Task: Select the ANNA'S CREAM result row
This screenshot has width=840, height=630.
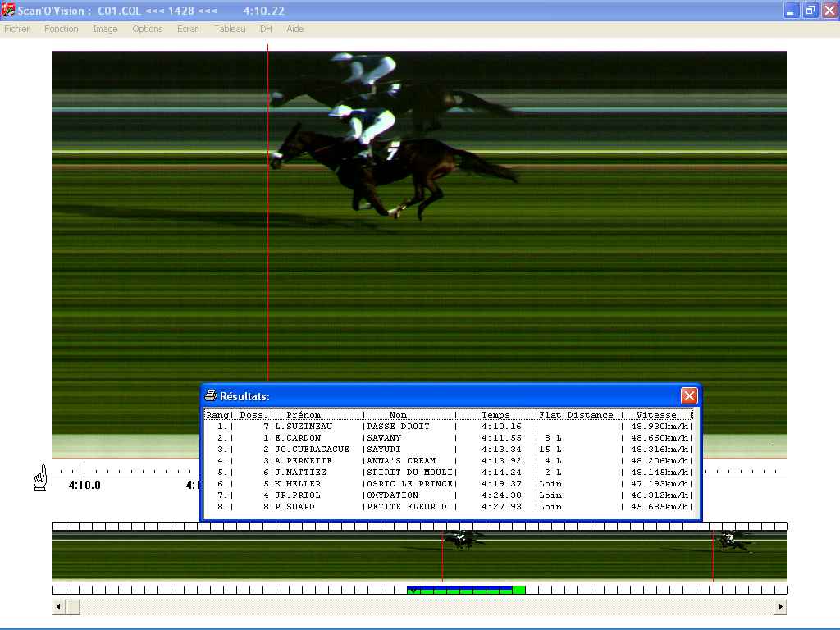Action: pyautogui.click(x=449, y=461)
